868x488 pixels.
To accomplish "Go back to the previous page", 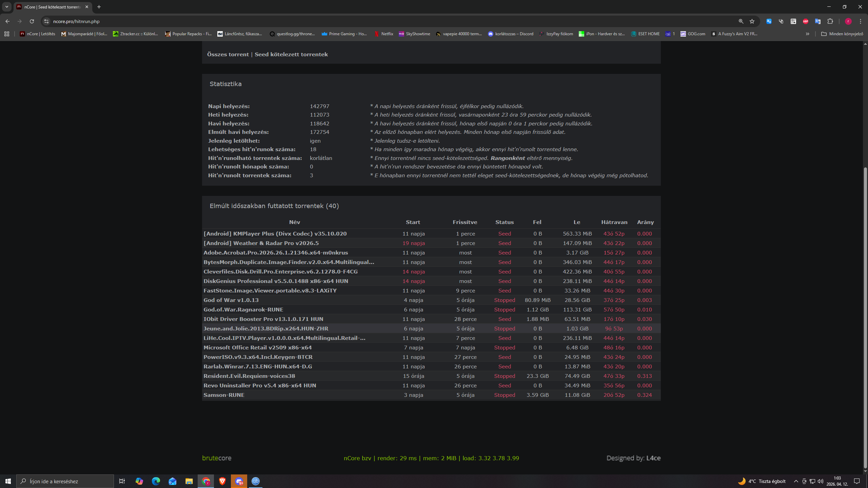I will click(7, 21).
